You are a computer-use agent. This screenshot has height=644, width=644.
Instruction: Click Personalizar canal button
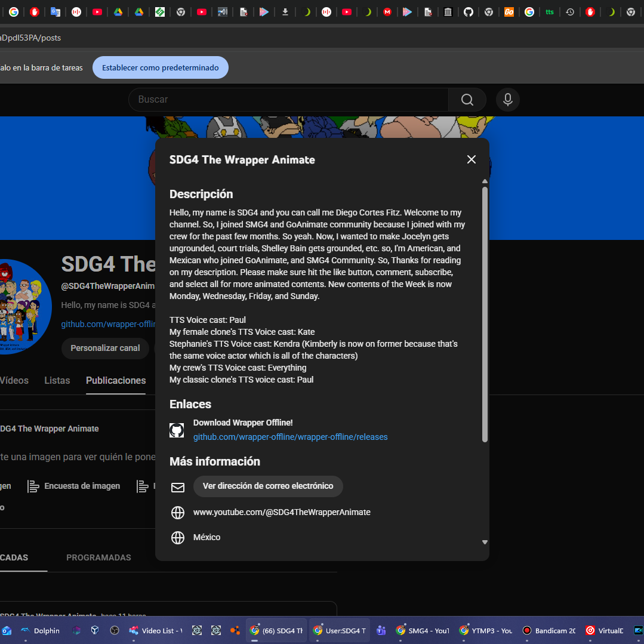[105, 349]
